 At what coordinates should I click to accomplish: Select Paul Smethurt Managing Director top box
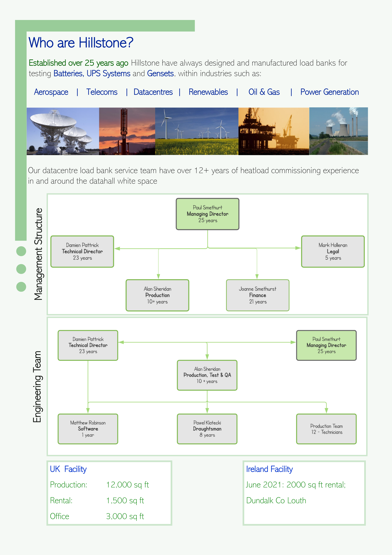pos(207,214)
